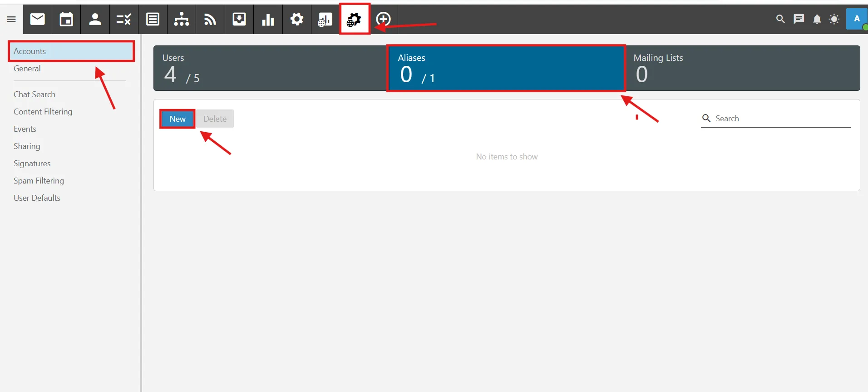Open the user avatar menu
This screenshot has height=392, width=868.
tap(857, 19)
